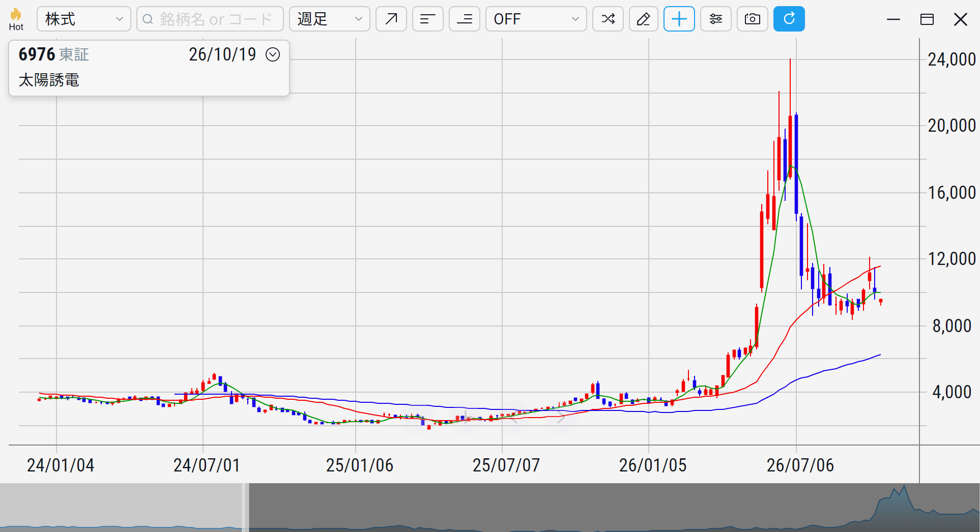This screenshot has height=532, width=980.
Task: Open the 株式 instrument type dropdown
Action: pos(84,19)
